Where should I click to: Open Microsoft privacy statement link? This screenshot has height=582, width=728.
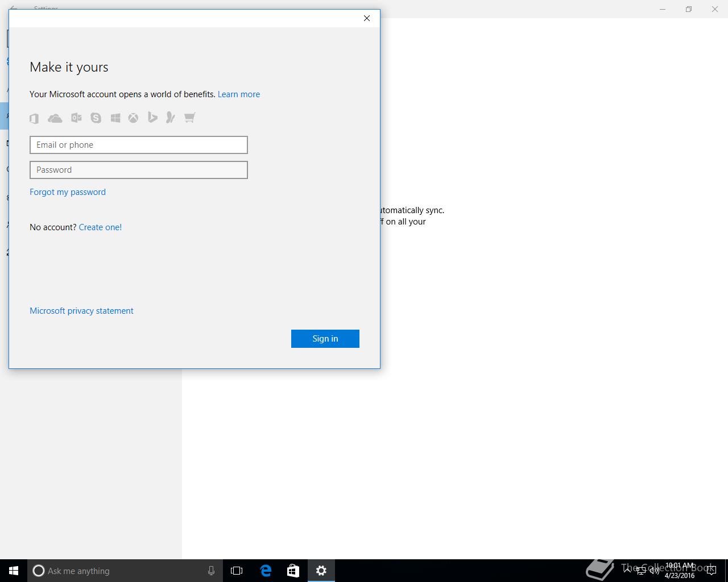pos(81,311)
